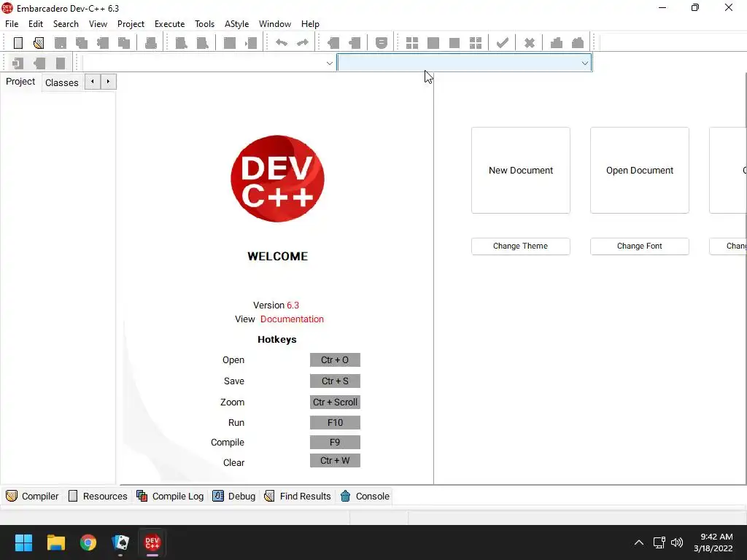Expand the left class browser combo box
Viewport: 747px width, 560px height.
coord(329,63)
